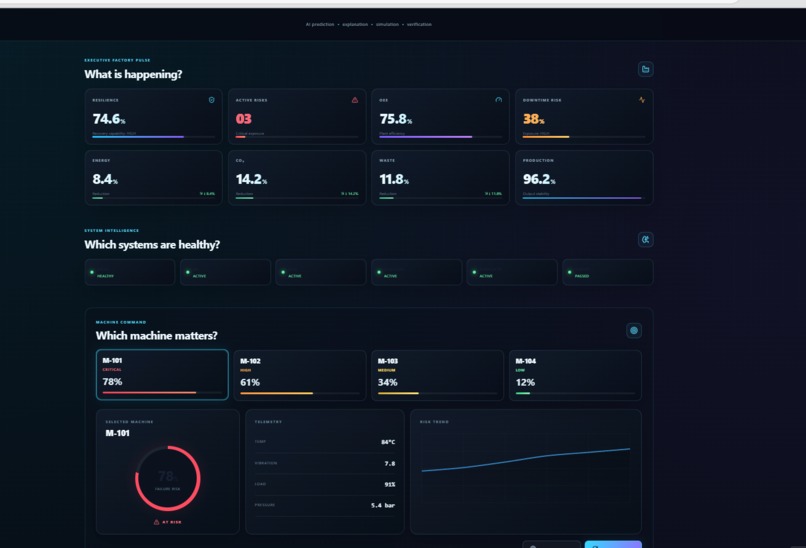Click the PASSED system status card
This screenshot has height=548, width=806.
pos(608,272)
